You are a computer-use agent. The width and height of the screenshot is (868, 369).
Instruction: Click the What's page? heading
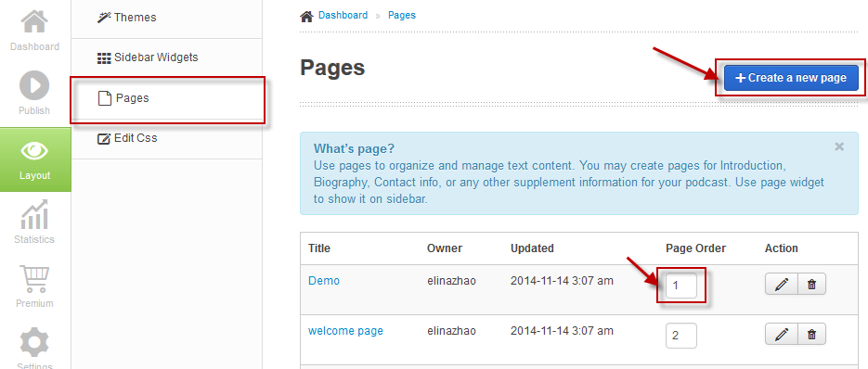(355, 149)
